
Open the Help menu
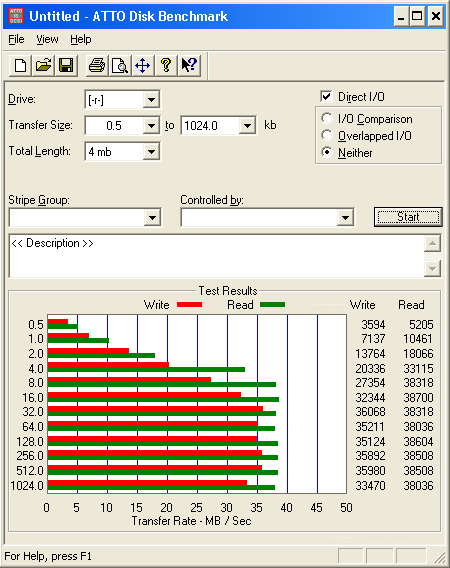coord(81,39)
